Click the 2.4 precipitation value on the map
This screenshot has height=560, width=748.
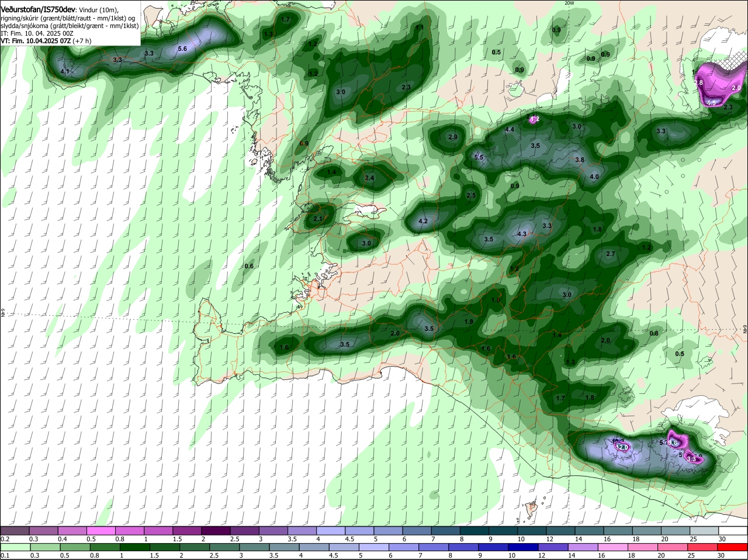click(369, 178)
